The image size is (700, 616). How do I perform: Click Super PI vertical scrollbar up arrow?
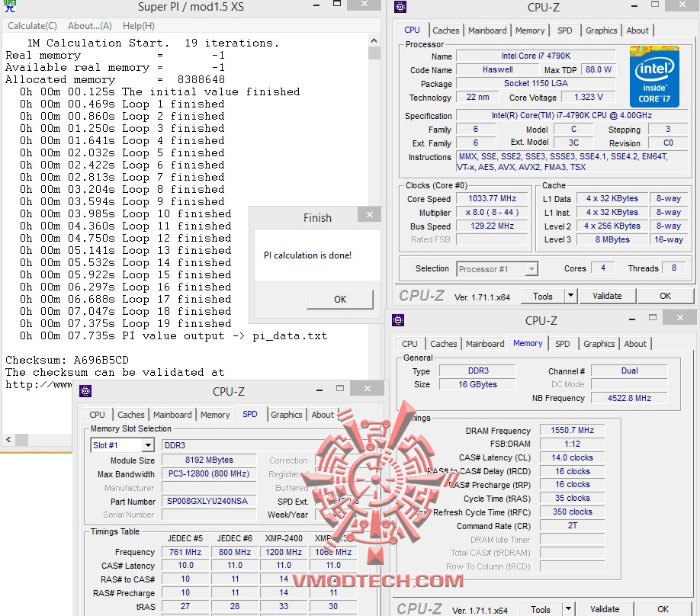point(374,40)
